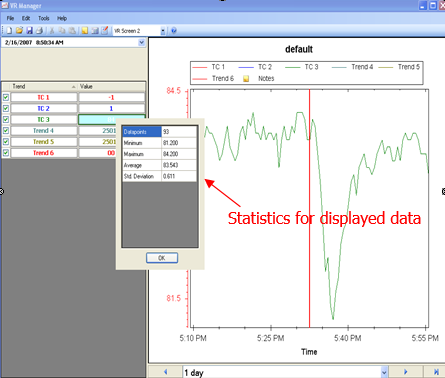Open the Tools menu
The image size is (445, 378).
coord(44,18)
